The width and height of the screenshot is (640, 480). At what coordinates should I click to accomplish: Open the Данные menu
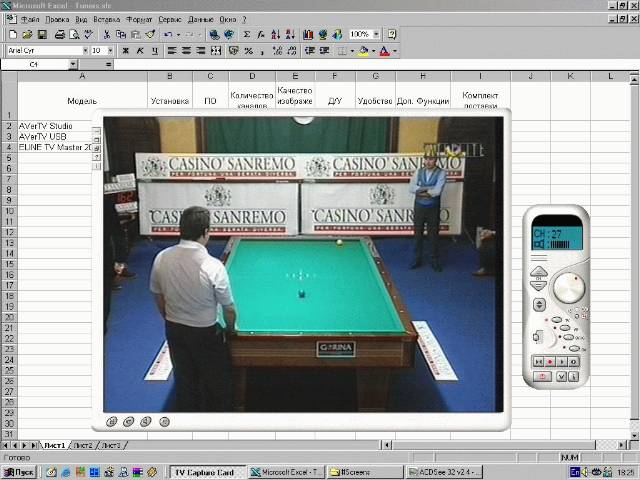click(x=201, y=20)
